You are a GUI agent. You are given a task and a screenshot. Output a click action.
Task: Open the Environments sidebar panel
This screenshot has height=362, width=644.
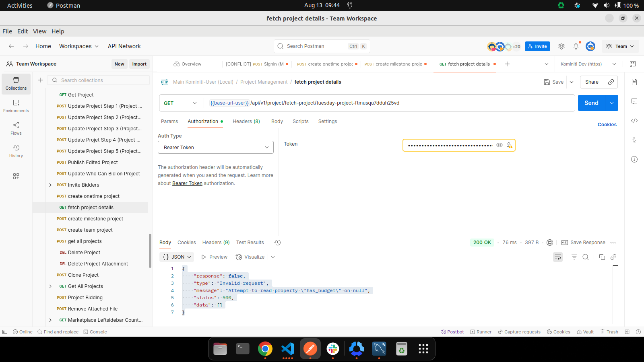point(16,106)
